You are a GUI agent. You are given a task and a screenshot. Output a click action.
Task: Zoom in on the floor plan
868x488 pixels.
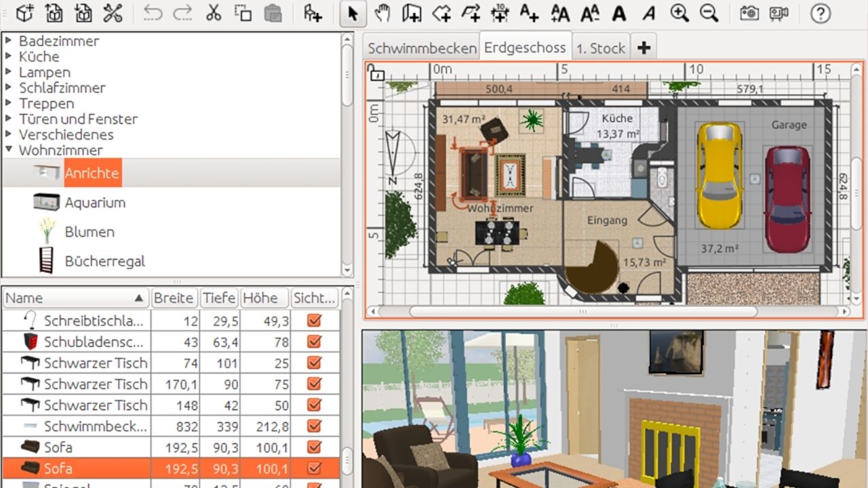pyautogui.click(x=679, y=12)
